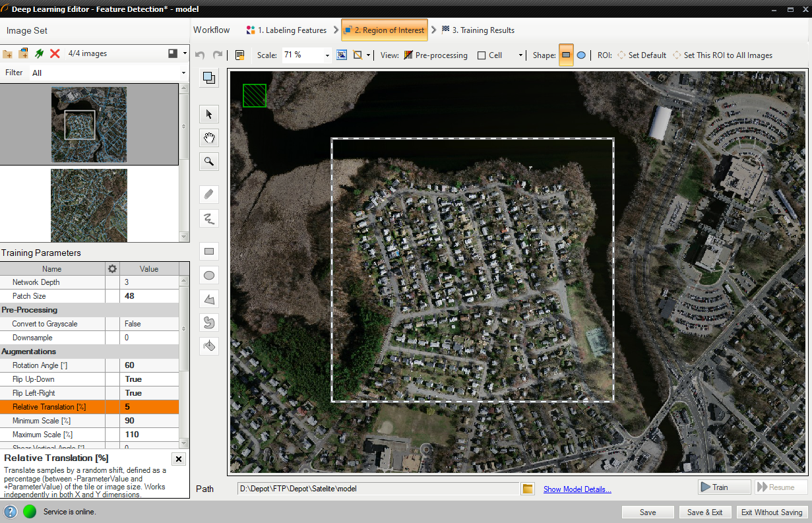The image size is (812, 523).
Task: Open the Show Model Details link
Action: pyautogui.click(x=577, y=489)
